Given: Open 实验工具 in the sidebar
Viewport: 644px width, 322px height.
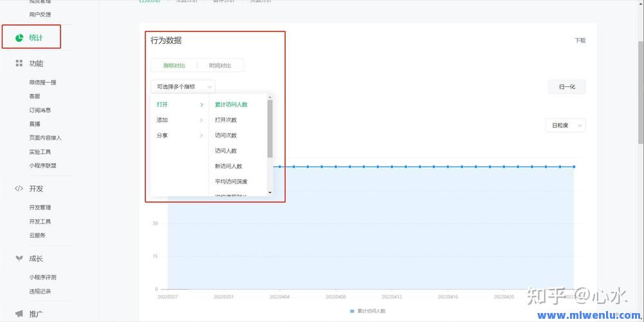Looking at the screenshot, I should click(40, 152).
